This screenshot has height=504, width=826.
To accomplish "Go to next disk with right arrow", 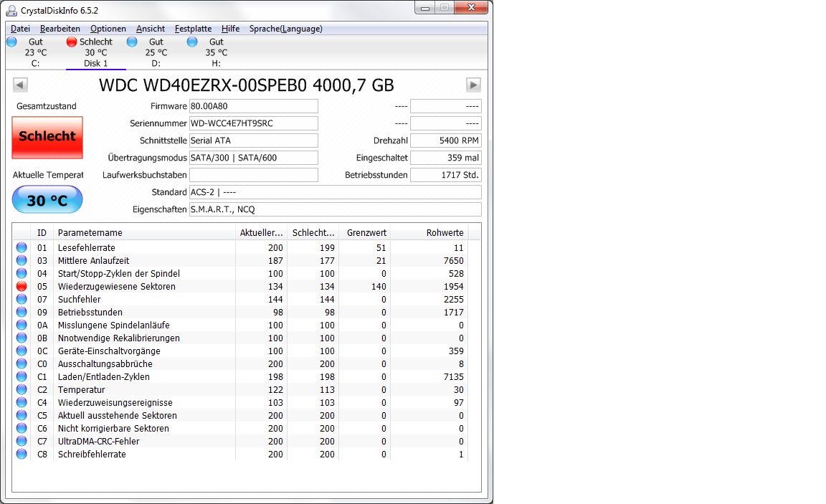I will coord(473,85).
